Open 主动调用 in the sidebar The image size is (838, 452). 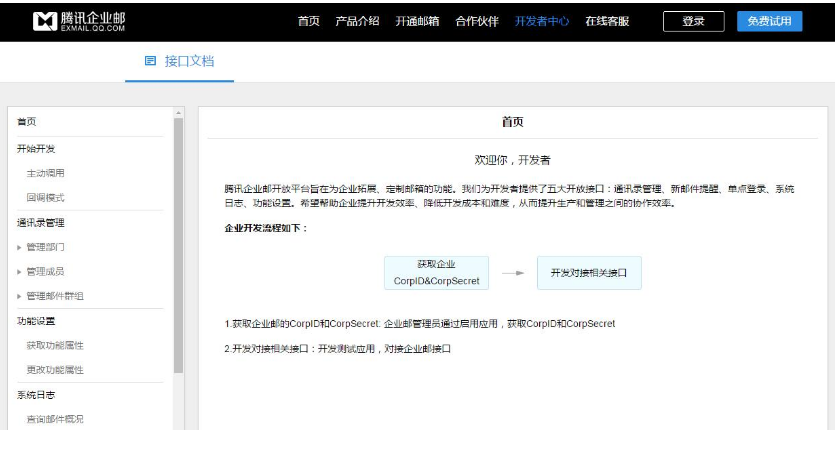(46, 173)
